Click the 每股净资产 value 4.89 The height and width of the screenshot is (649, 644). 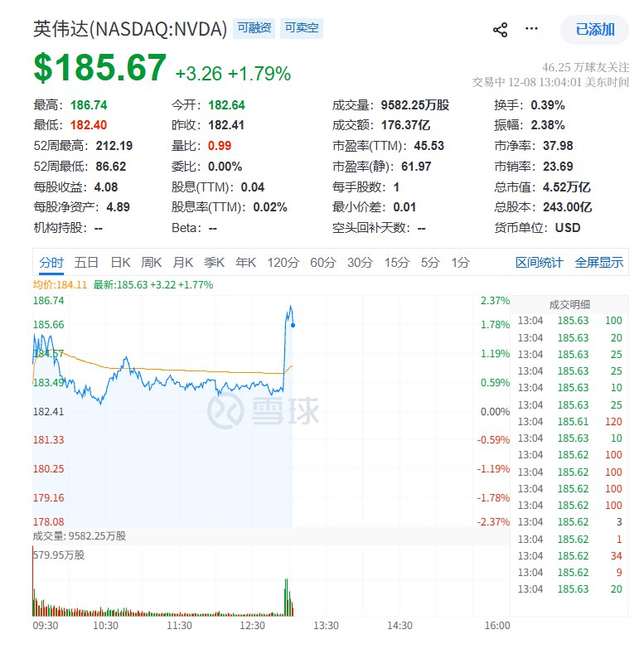click(118, 207)
